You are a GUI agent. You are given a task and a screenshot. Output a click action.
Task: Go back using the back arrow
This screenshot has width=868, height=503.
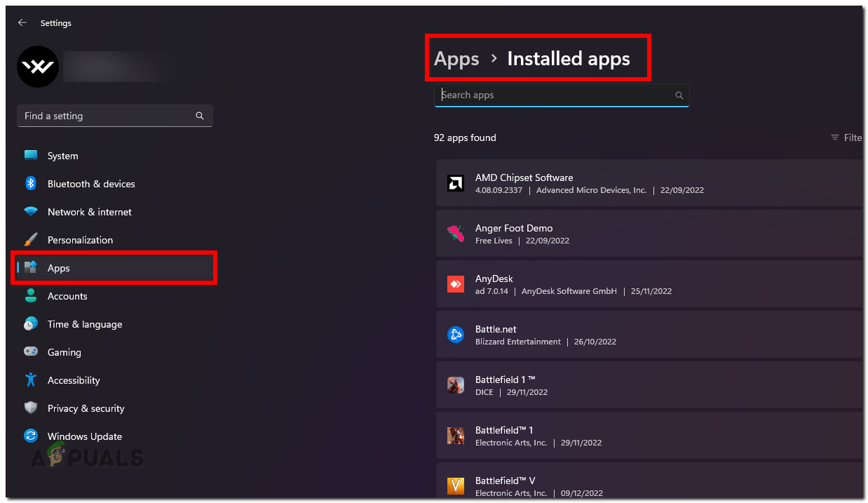22,22
